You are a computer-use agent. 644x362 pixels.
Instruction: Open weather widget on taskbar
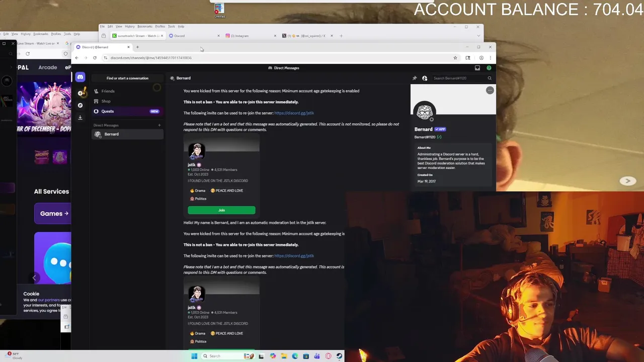14,355
